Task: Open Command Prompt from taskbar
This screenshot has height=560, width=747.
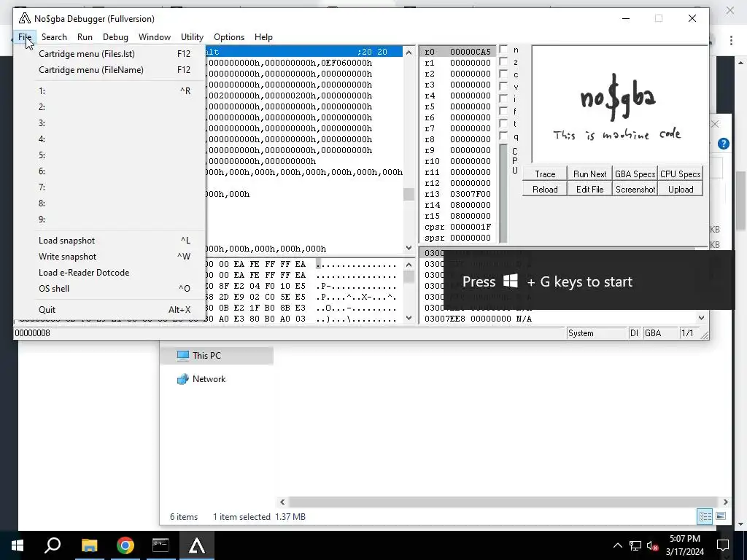Action: (160, 545)
